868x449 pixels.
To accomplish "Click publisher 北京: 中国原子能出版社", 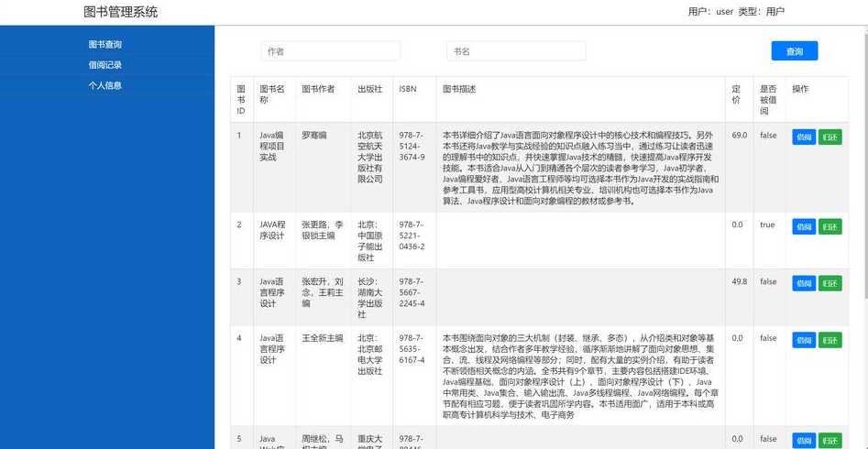I will (369, 241).
